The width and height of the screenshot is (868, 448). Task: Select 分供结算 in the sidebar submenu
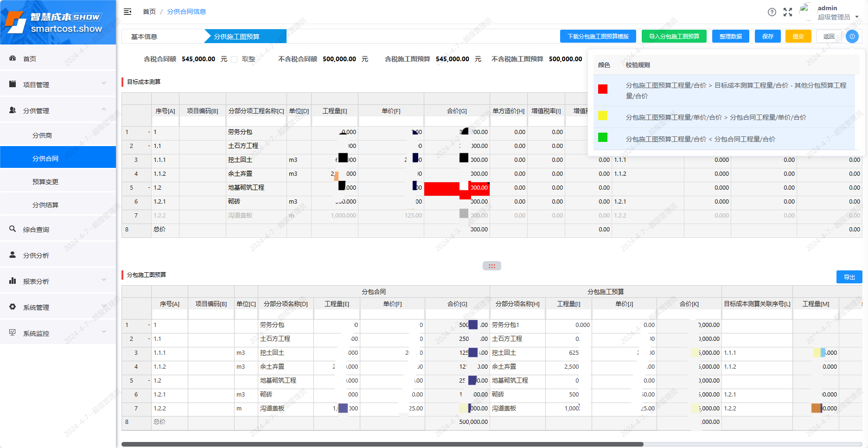pos(45,205)
